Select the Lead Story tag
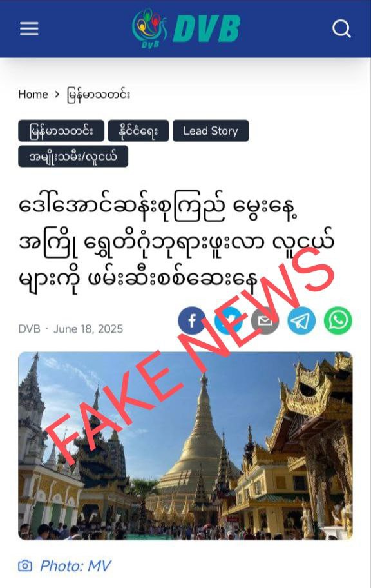 [x=211, y=131]
